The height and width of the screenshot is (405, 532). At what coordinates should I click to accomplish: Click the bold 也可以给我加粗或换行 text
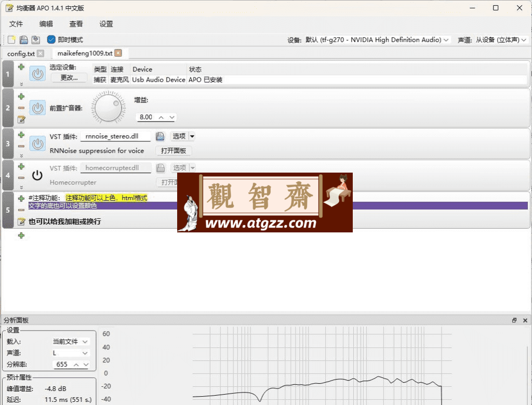(65, 221)
